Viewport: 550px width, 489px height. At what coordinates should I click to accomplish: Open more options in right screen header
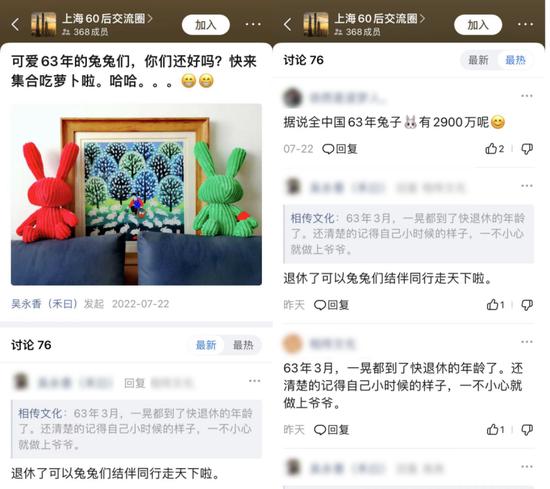525,25
